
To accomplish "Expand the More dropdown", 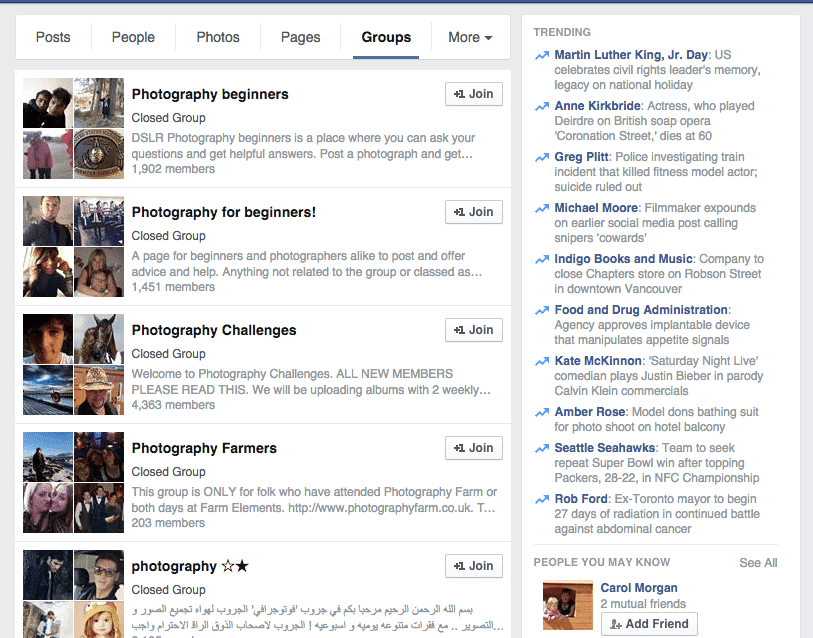I will click(x=470, y=37).
